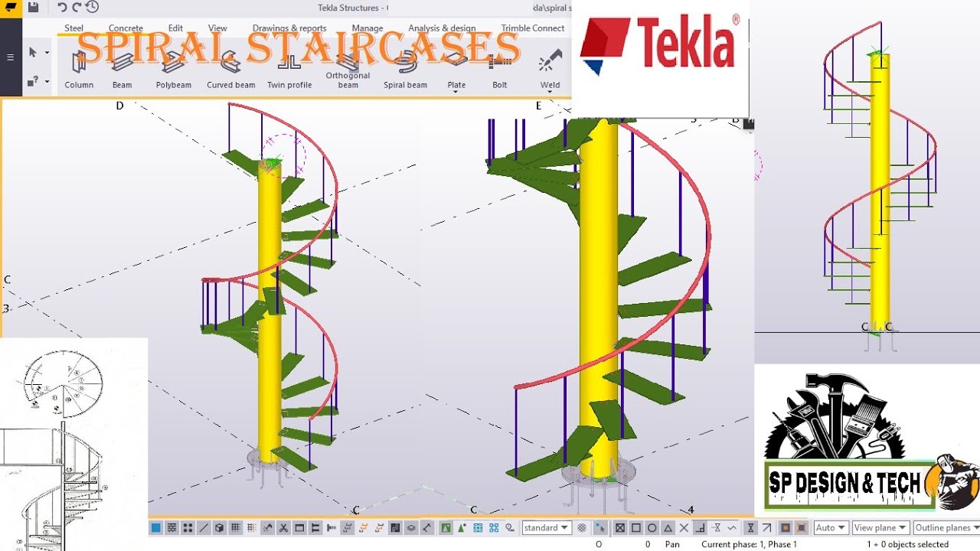Click the 'Pan' status bar text
The image size is (980, 551).
click(x=672, y=545)
